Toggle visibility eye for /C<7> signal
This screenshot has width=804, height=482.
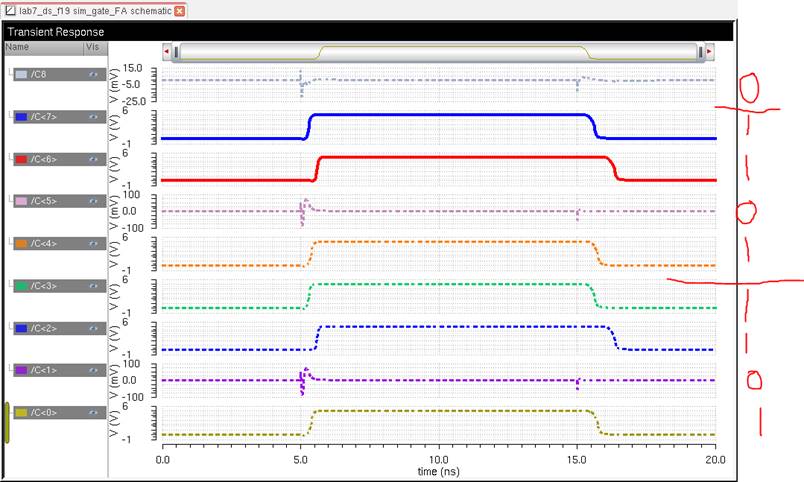coord(93,117)
